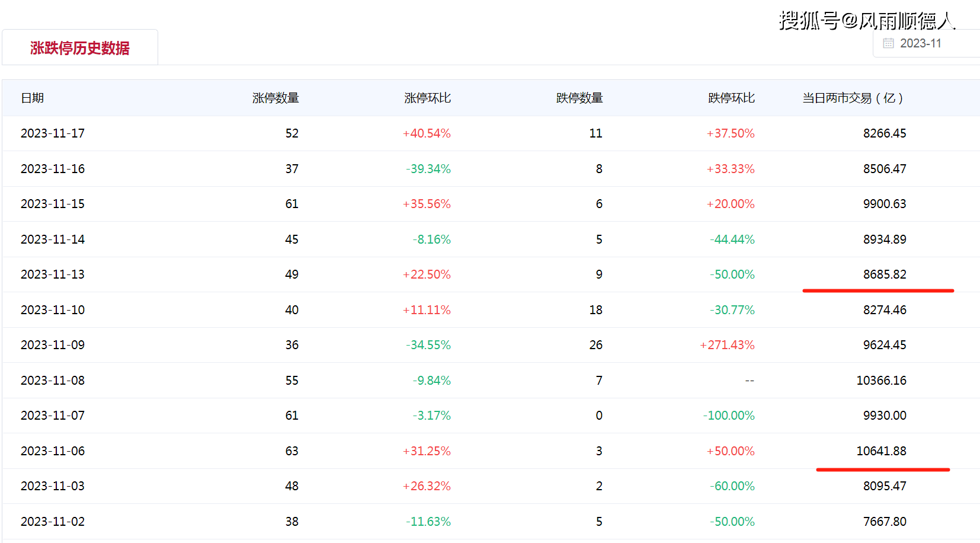Click the 10366.16 trading volume cell

(x=881, y=381)
